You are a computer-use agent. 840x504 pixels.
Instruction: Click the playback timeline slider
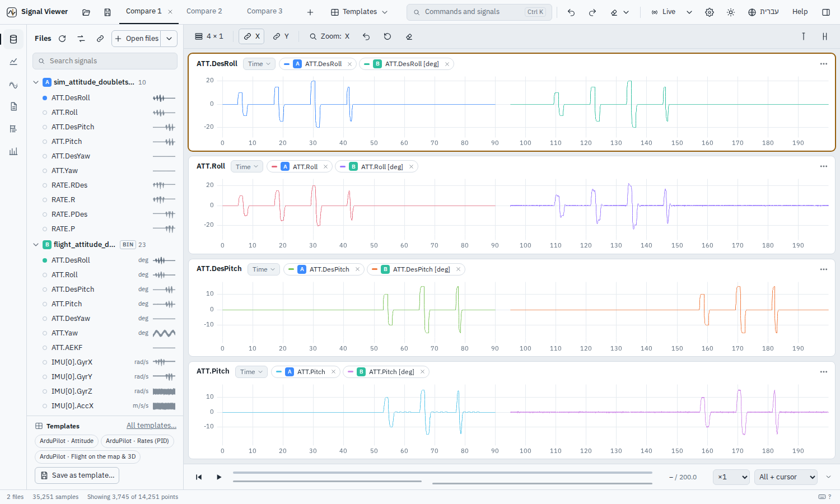coord(442,473)
